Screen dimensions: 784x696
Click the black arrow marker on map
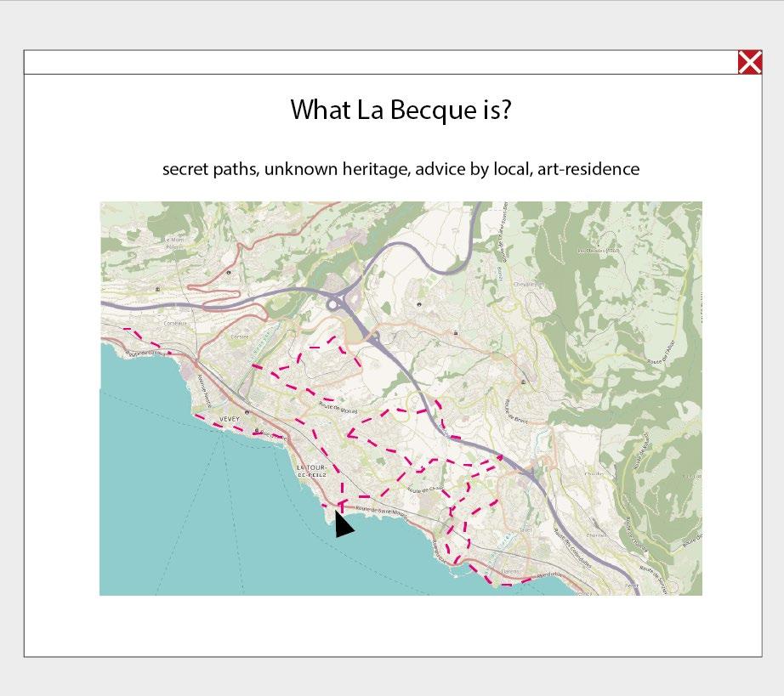tap(344, 524)
